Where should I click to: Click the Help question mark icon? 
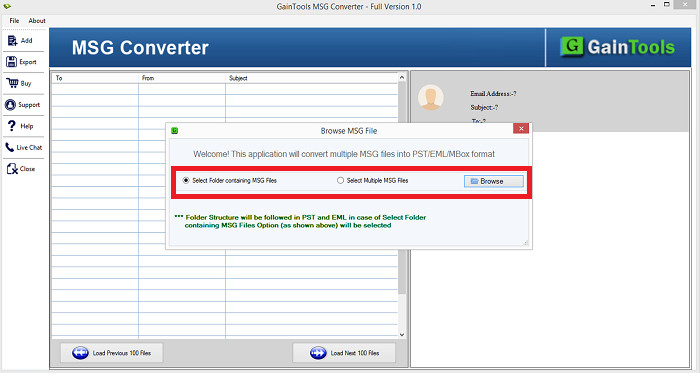pyautogui.click(x=12, y=126)
